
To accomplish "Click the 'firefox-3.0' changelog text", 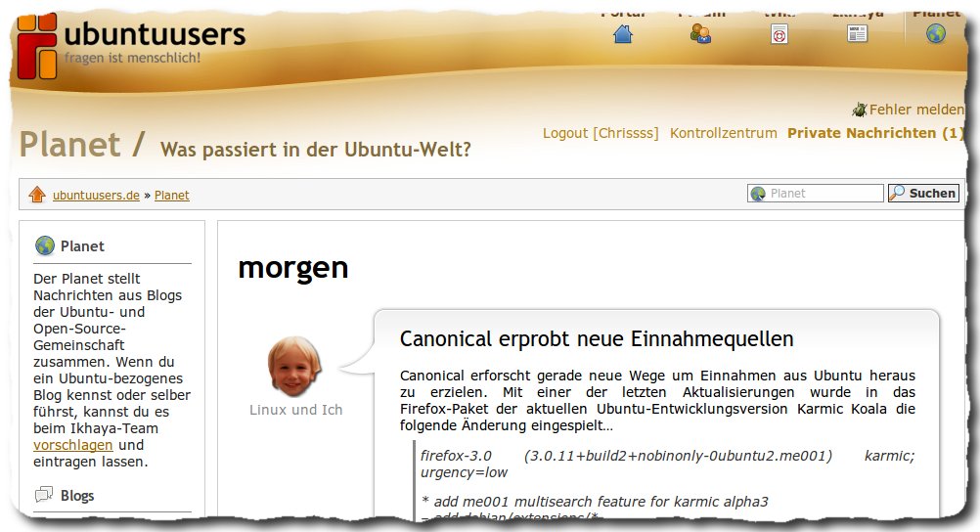I will coord(456,456).
